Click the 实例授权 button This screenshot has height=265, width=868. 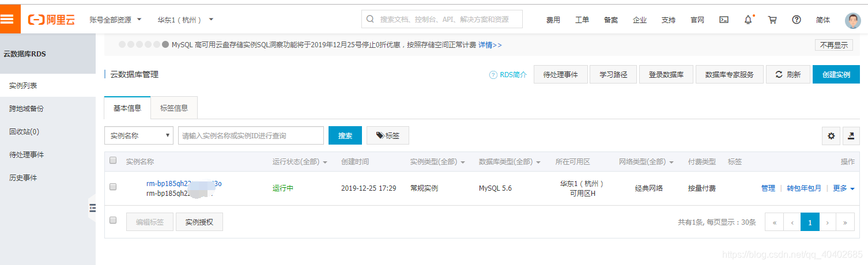(199, 222)
